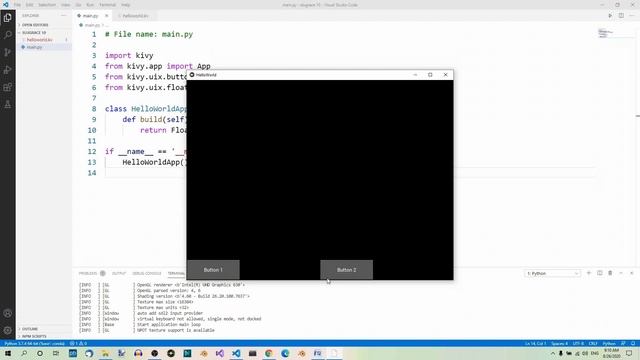Open the Accounts icon in activity bar
640x360 pixels.
coord(7,313)
